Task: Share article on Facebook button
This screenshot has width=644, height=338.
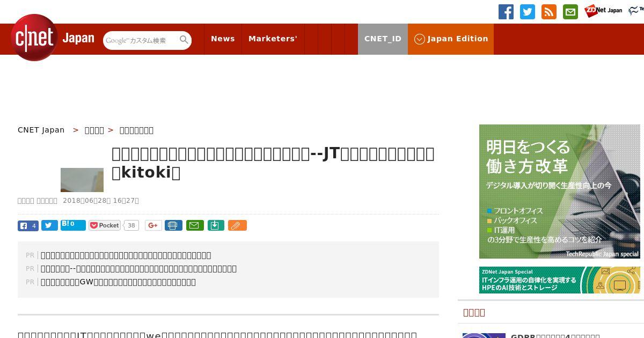Action: (x=28, y=226)
